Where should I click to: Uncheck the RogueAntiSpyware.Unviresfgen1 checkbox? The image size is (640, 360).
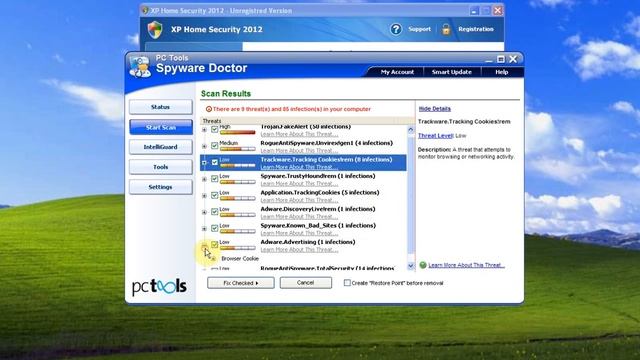214,146
